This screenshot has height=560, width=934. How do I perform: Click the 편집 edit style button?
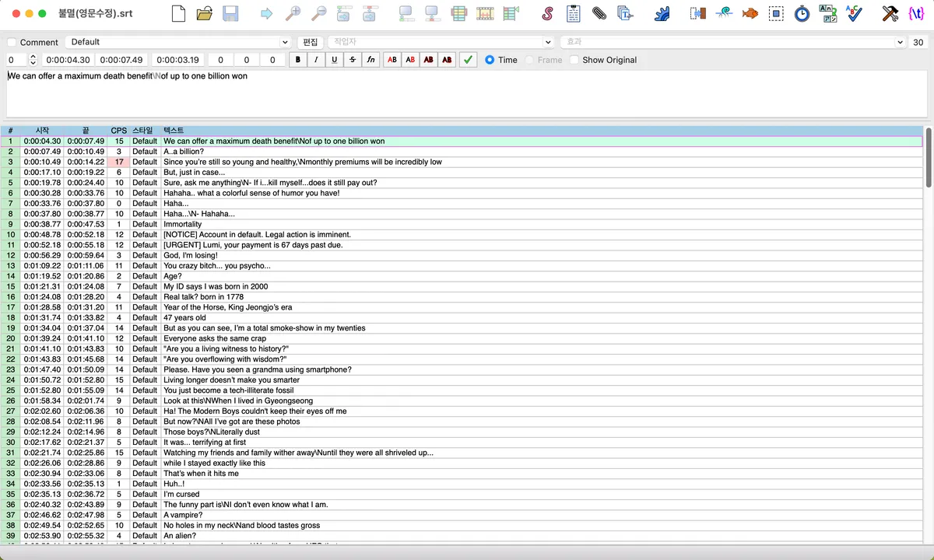[x=310, y=42]
